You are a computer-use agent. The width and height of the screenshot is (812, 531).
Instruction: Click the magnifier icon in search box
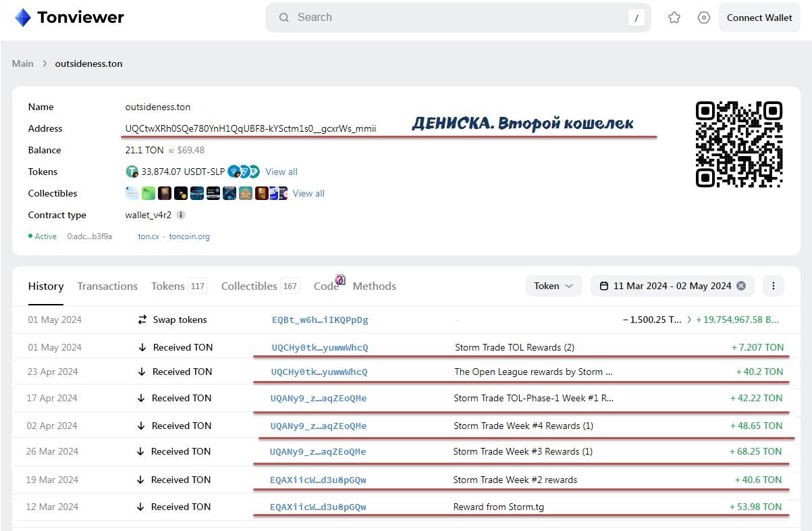(x=284, y=18)
